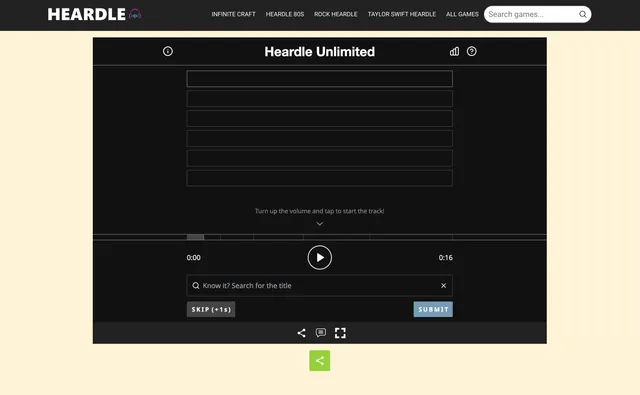
Task: Enter fullscreen mode via the expand icon
Action: coord(340,333)
